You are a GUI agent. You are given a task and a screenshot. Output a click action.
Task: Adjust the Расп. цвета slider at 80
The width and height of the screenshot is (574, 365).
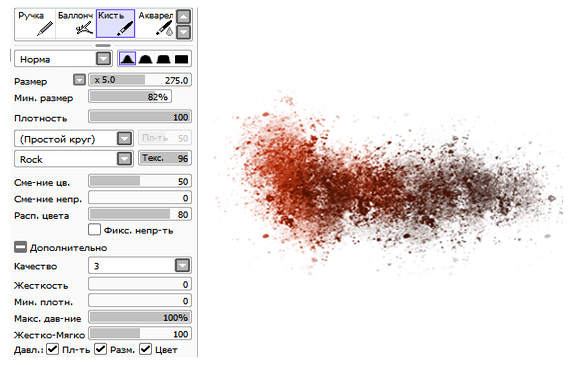tap(140, 214)
